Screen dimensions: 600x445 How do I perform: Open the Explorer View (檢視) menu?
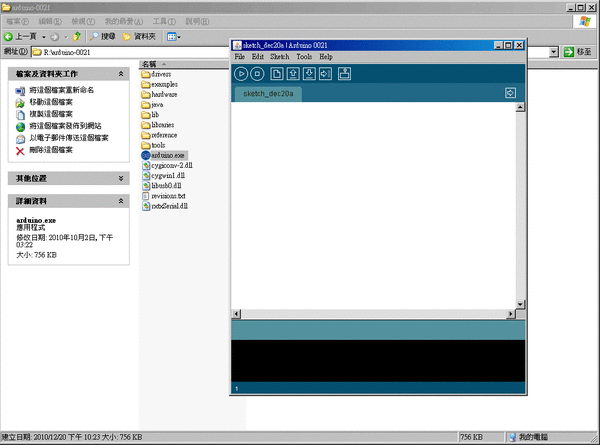click(x=83, y=21)
